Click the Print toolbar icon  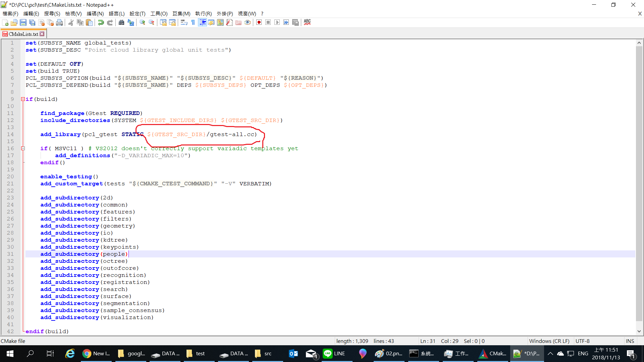click(x=59, y=22)
